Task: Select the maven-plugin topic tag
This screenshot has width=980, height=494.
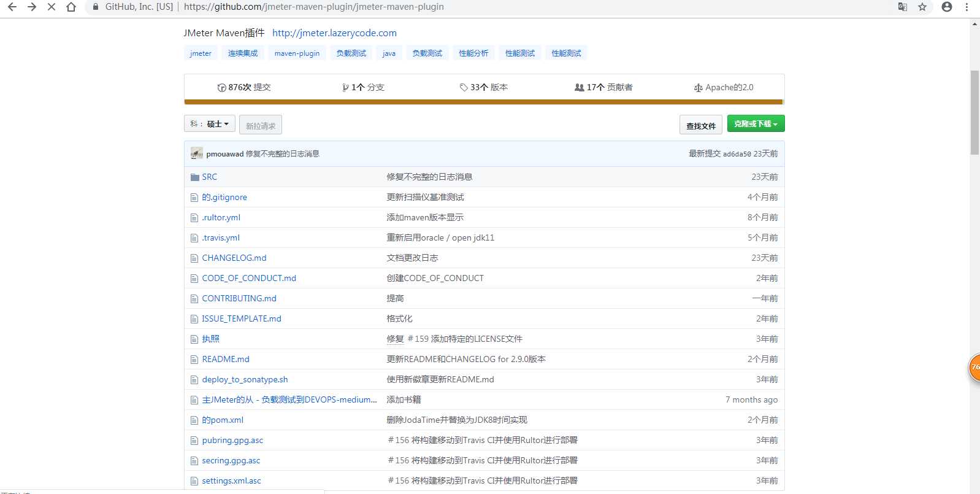Action: [297, 53]
